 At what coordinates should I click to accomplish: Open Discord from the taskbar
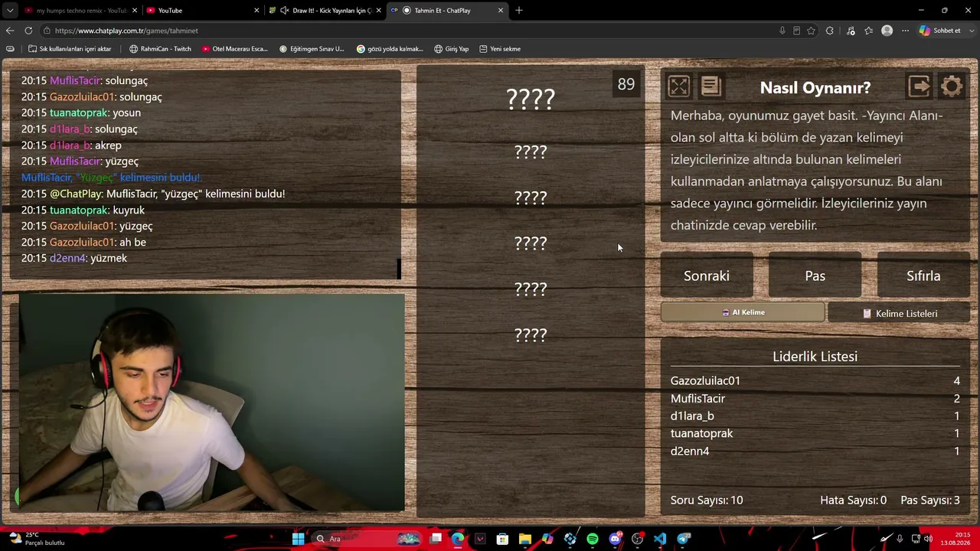[615, 539]
